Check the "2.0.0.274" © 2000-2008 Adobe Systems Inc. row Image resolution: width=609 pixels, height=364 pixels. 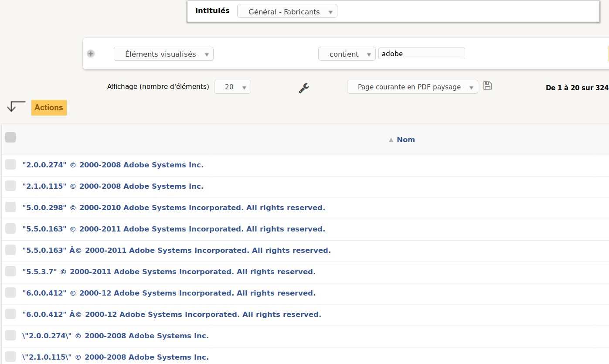click(x=10, y=164)
